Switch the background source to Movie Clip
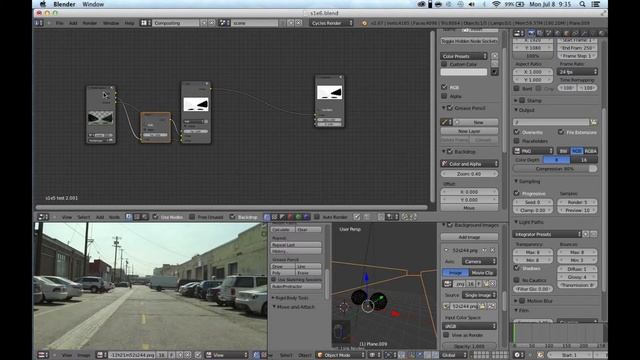Image resolution: width=640 pixels, height=360 pixels. tap(483, 272)
